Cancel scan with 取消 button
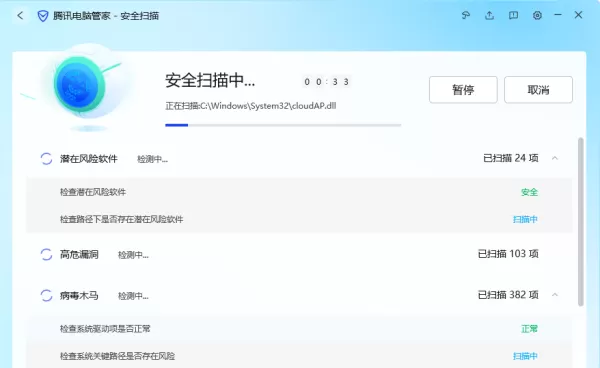Image resolution: width=600 pixels, height=368 pixels. [x=538, y=90]
